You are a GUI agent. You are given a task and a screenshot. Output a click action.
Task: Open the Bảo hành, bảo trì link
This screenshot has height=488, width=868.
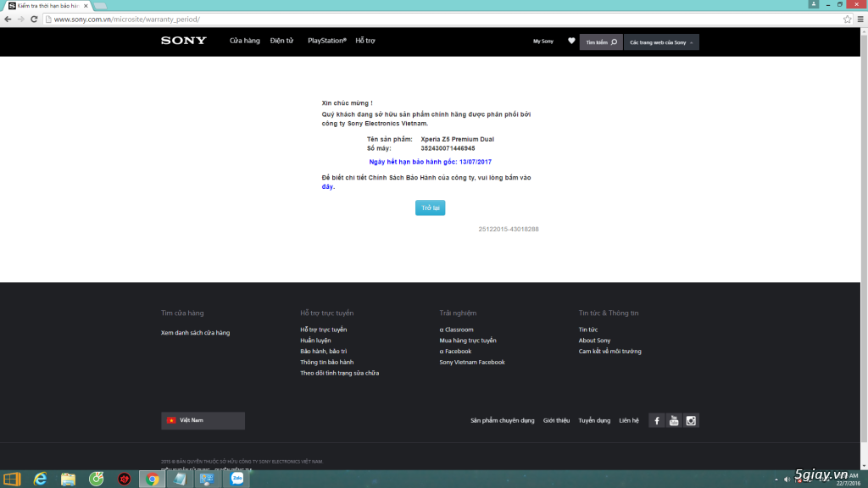[323, 352]
